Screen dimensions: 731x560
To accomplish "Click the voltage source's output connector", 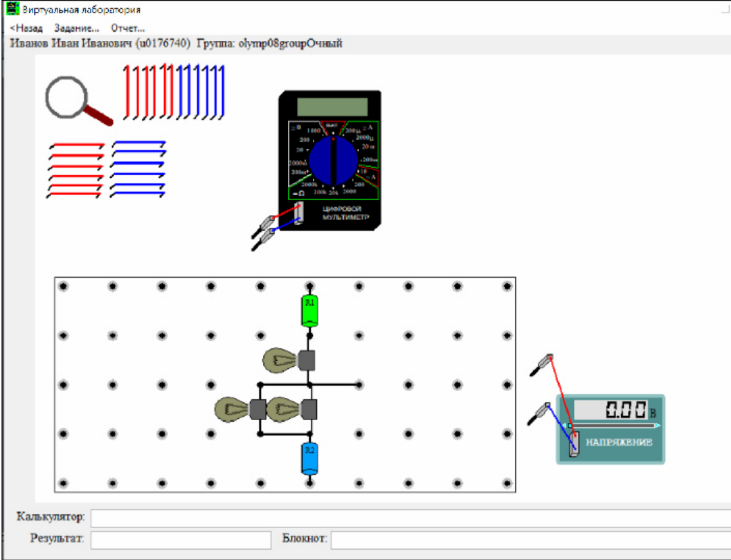I will click(575, 444).
